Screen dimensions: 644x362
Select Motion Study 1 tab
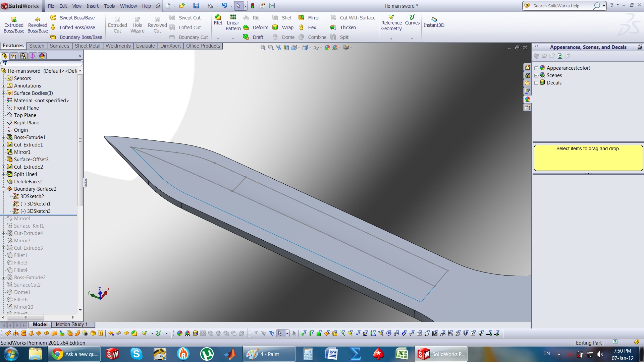click(71, 324)
